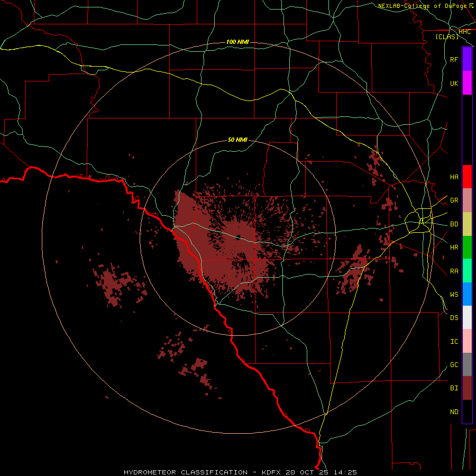Click the HA legend label

[454, 177]
